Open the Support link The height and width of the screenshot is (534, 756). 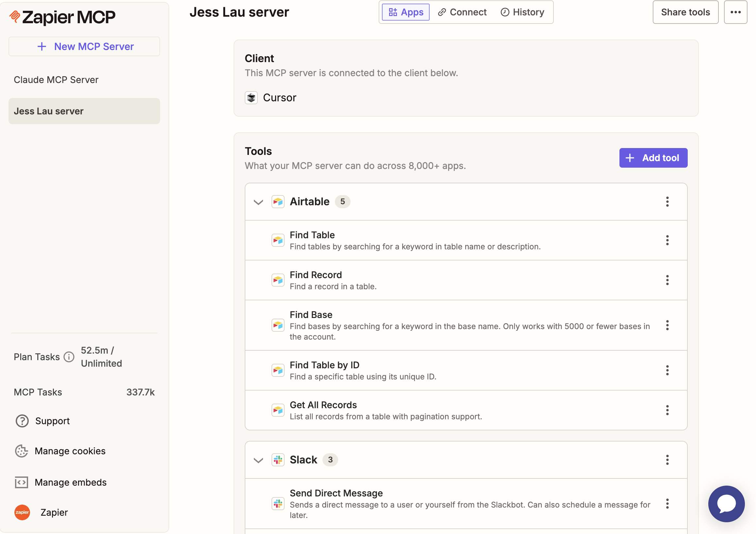[x=52, y=421]
